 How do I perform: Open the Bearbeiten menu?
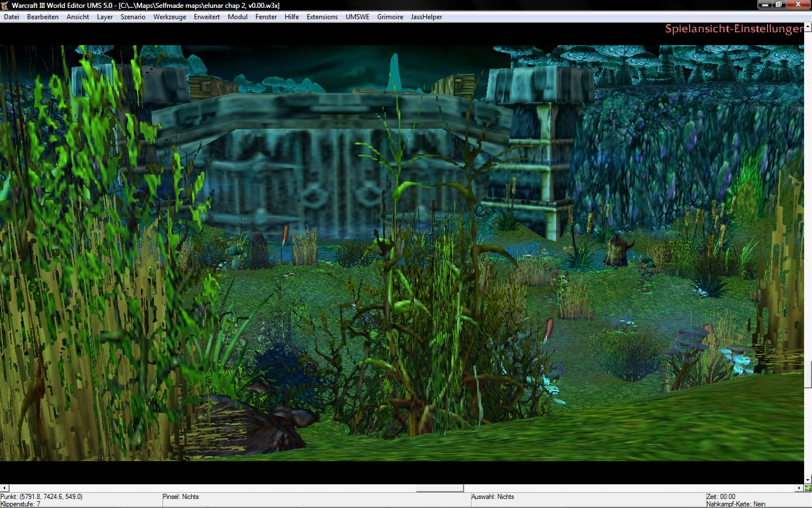tap(43, 17)
